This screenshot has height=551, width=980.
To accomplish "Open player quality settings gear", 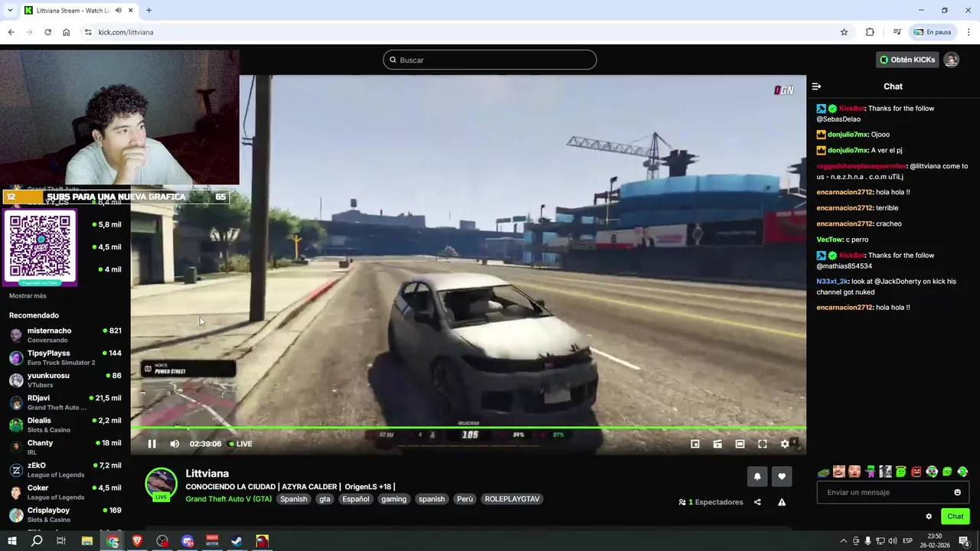I will (x=785, y=444).
